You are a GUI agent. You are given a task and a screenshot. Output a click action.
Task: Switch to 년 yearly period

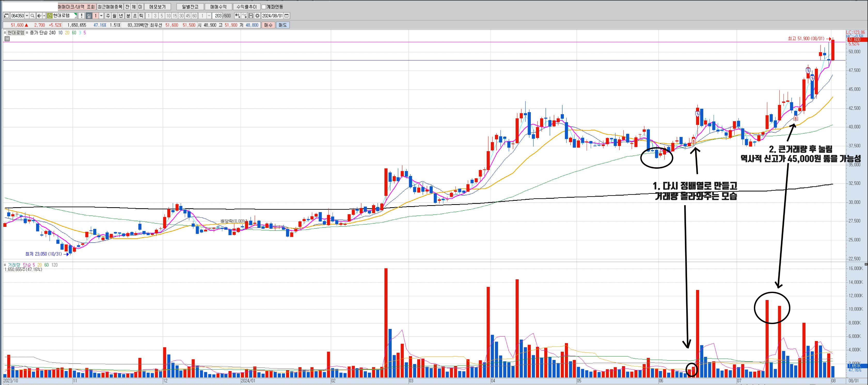[121, 16]
